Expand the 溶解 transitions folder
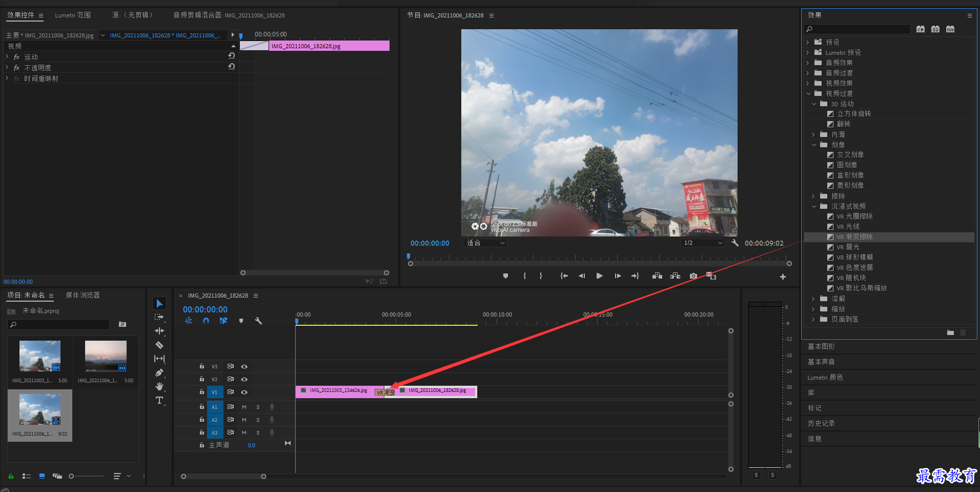 (813, 299)
